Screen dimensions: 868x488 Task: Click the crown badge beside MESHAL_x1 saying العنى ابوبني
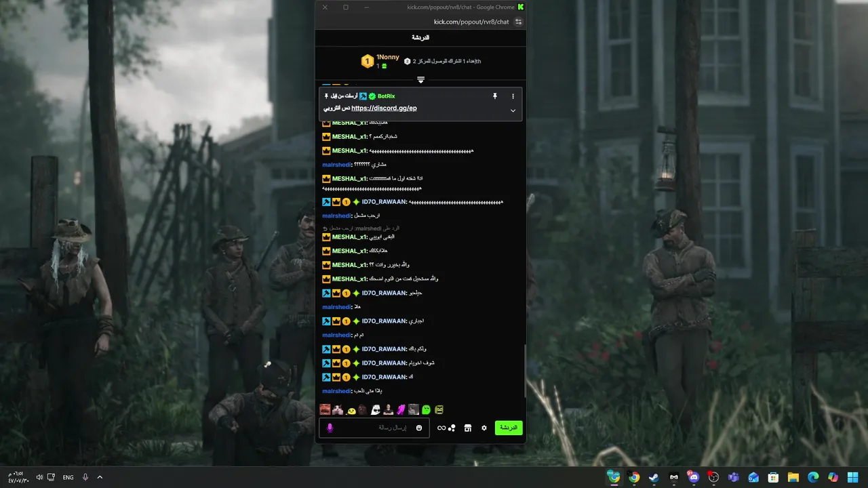pos(326,237)
